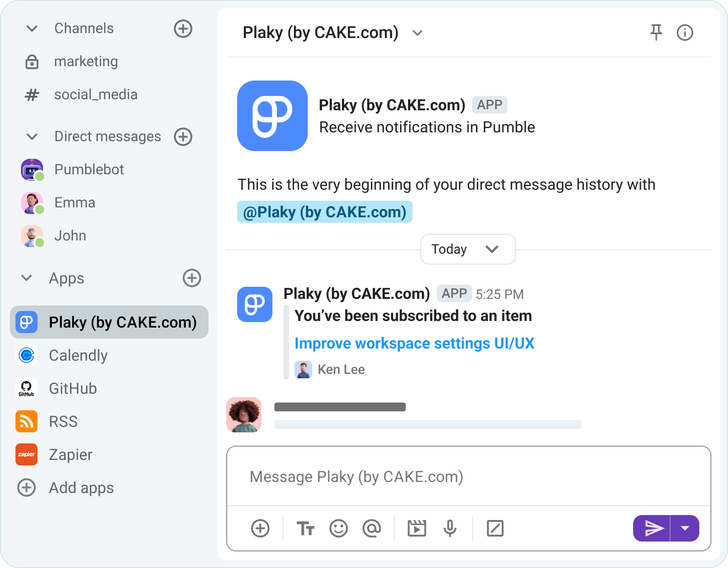
Task: Open the GitHub app
Action: pyautogui.click(x=73, y=388)
